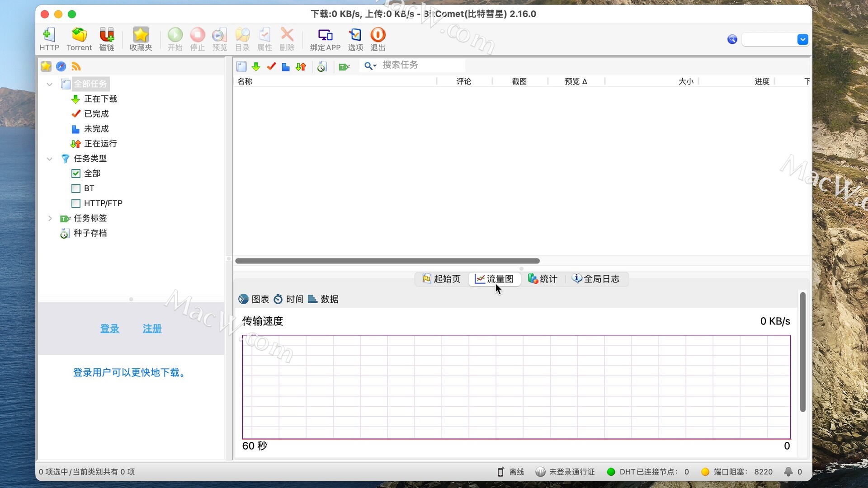The image size is (868, 488).
Task: Select 已完成 in the sidebar tree
Action: [90, 114]
